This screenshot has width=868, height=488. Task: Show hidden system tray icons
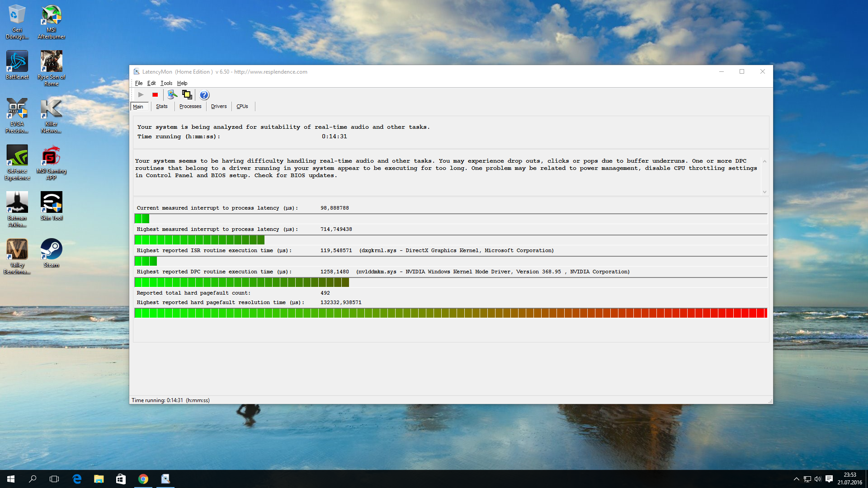pyautogui.click(x=797, y=479)
